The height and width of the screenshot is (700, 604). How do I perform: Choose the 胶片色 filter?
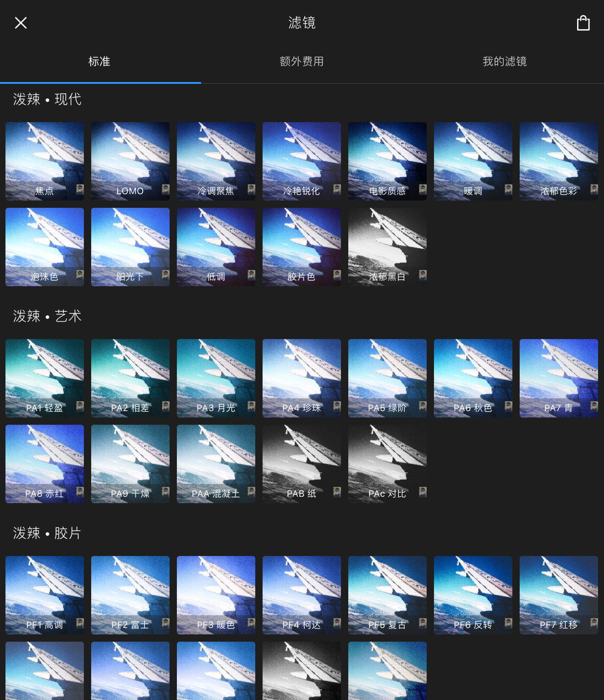[x=302, y=247]
